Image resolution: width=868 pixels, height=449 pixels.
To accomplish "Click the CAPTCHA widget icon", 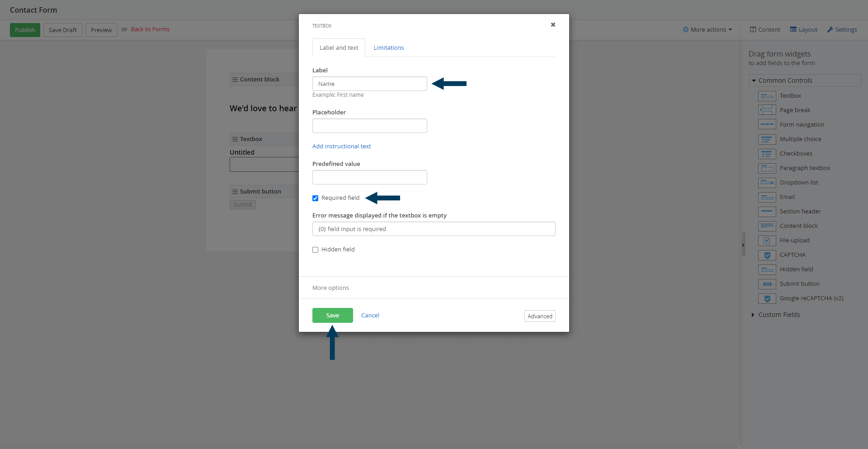I will 767,255.
